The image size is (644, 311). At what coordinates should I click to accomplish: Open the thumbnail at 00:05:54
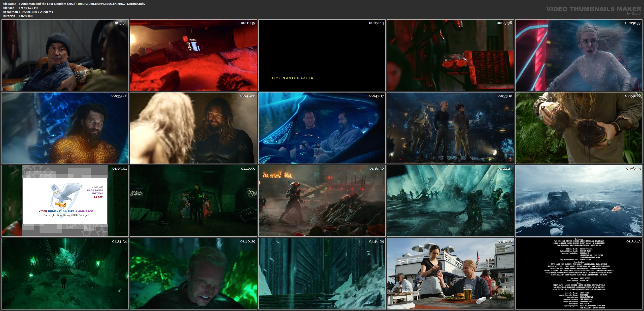(65, 55)
